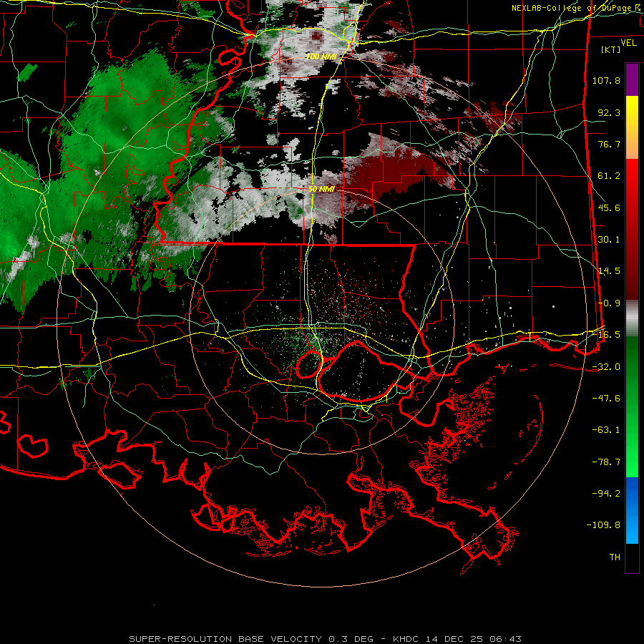The width and height of the screenshot is (644, 644).
Task: Click the 100 NMI range ring label
Action: click(321, 57)
